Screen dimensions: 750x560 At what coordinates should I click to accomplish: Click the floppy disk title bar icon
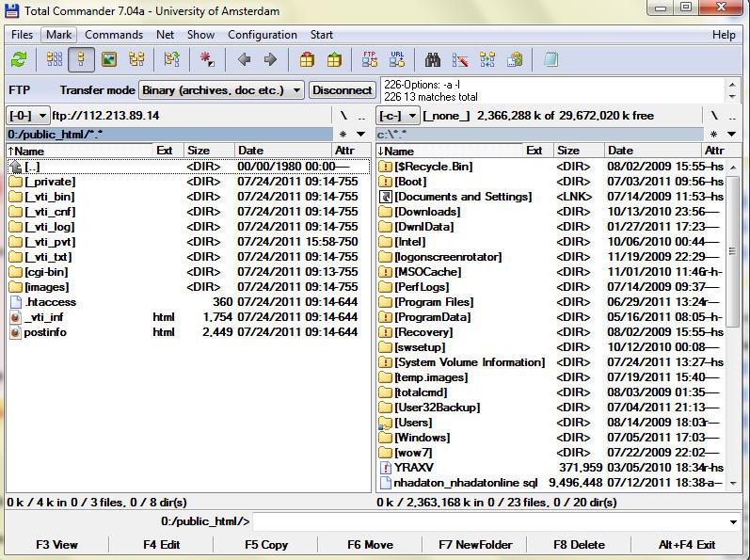click(x=12, y=10)
